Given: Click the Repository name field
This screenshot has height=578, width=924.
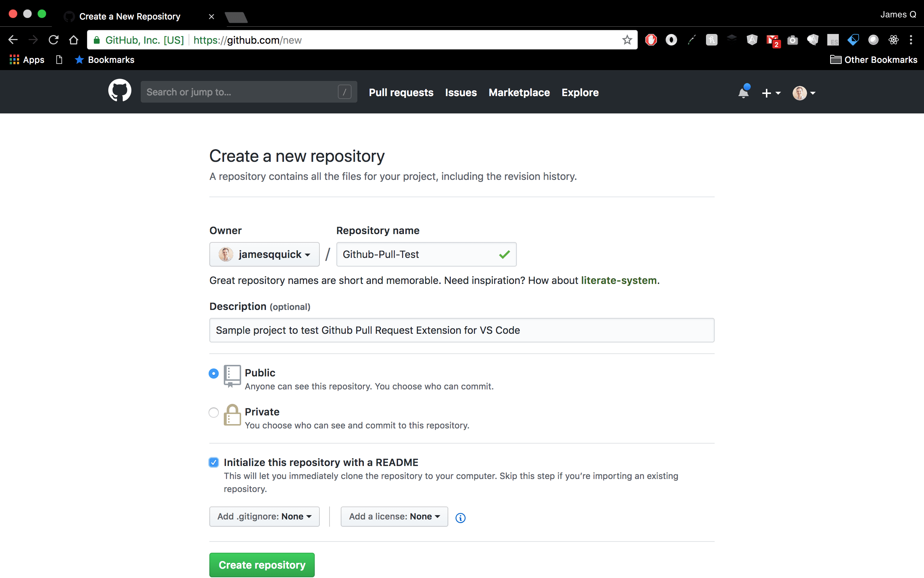Looking at the screenshot, I should tap(426, 254).
